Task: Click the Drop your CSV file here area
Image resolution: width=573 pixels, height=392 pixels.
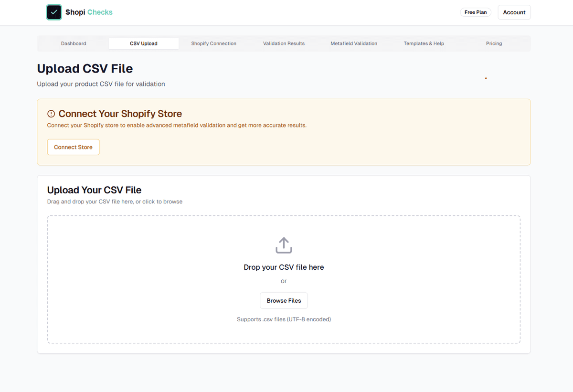Action: [x=284, y=267]
